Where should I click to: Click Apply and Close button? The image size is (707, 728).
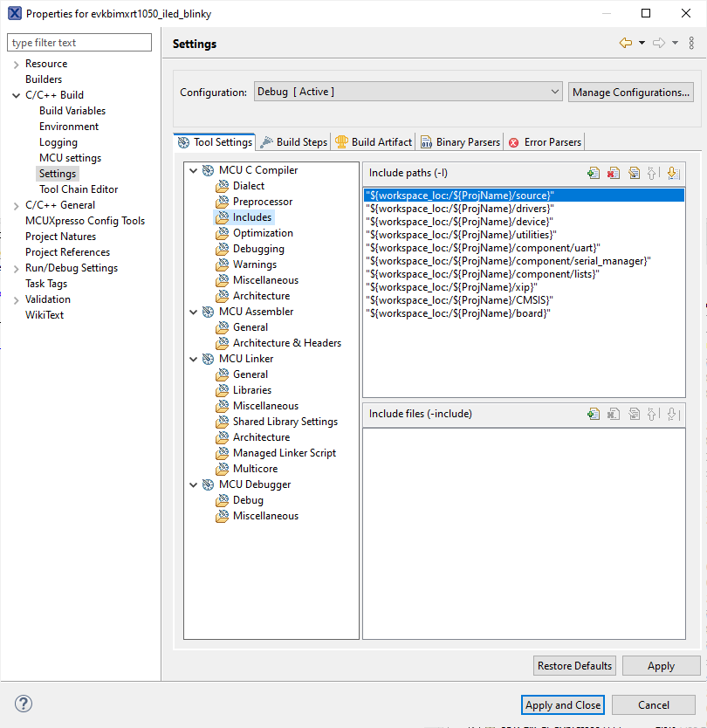[x=563, y=704]
